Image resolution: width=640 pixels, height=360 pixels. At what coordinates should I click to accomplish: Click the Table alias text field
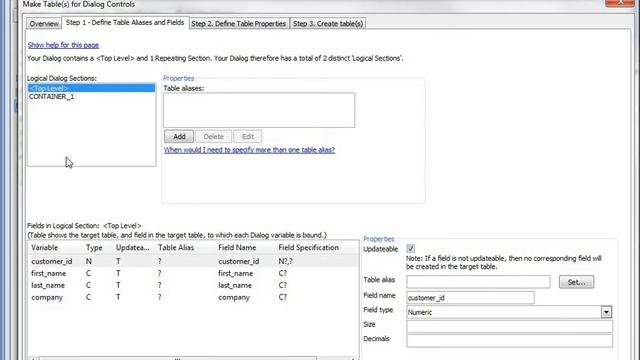(x=478, y=282)
